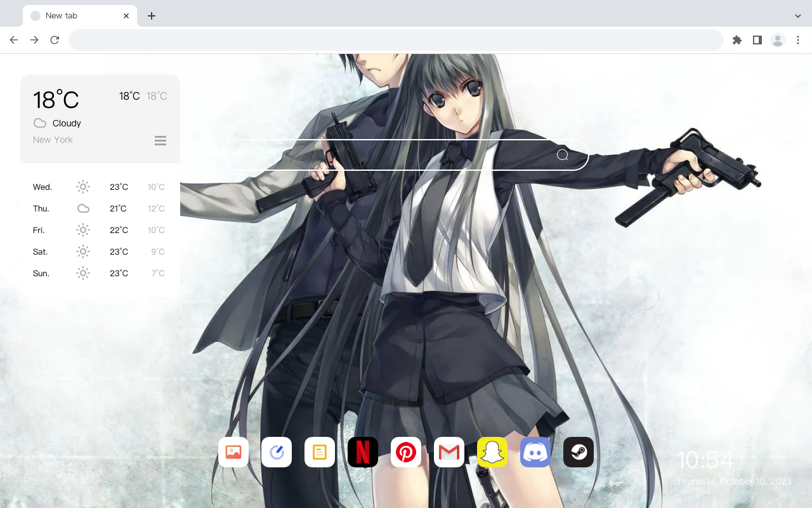Select the Wed. forecast row label
The image size is (812, 508).
tap(43, 187)
